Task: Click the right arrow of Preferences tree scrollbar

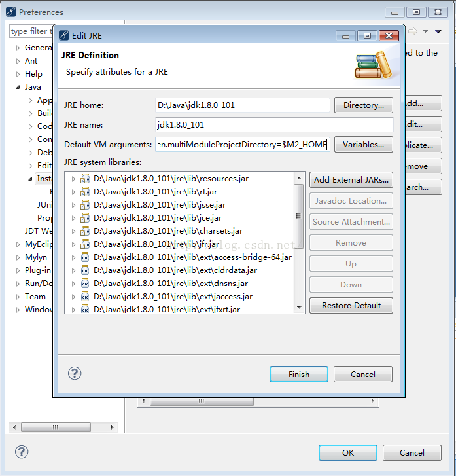Action: pyautogui.click(x=113, y=427)
